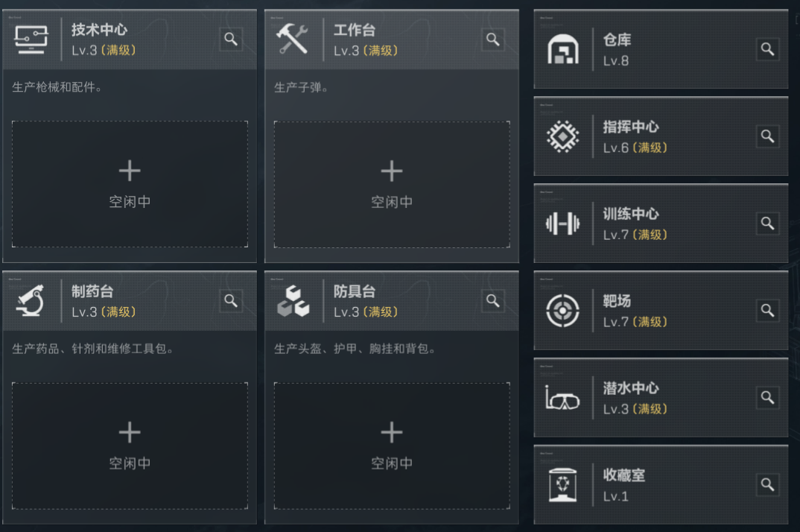
Task: Click the plus in 制药台 idle slot
Action: coord(130,432)
